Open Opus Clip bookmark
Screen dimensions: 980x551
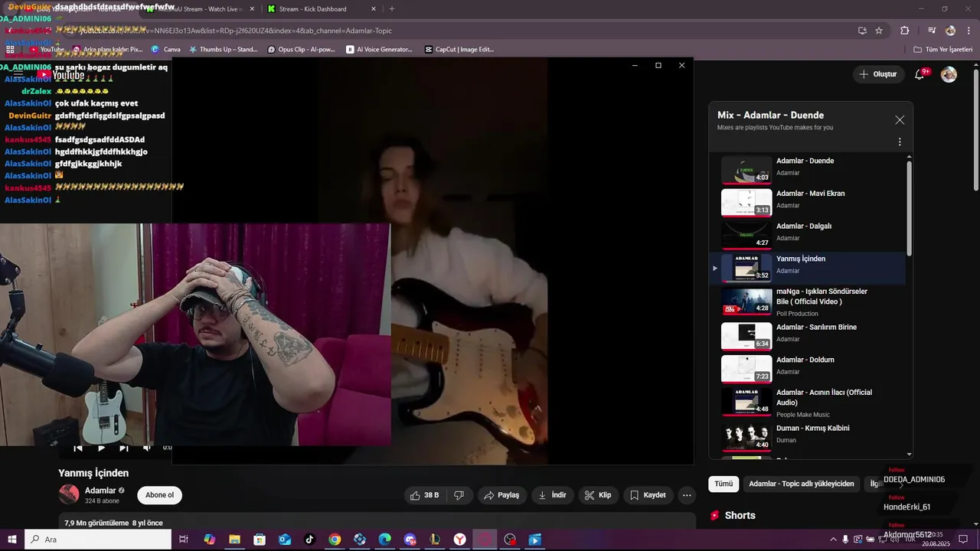point(302,49)
